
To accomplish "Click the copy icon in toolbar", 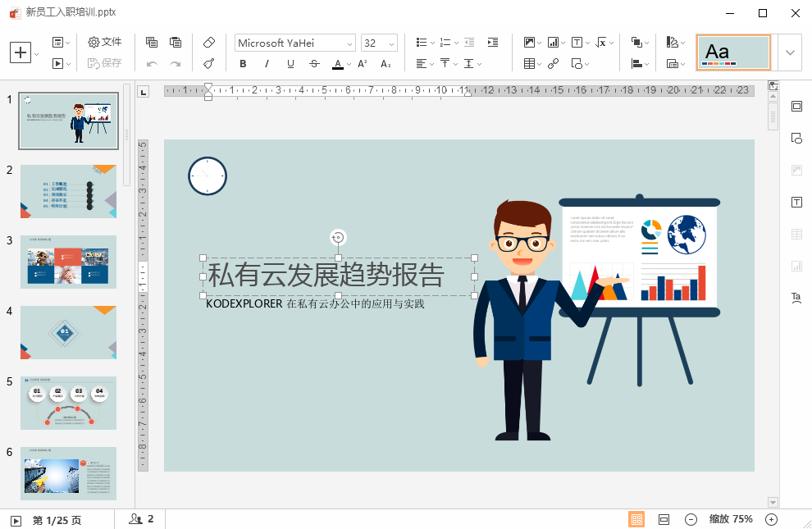I will [152, 43].
